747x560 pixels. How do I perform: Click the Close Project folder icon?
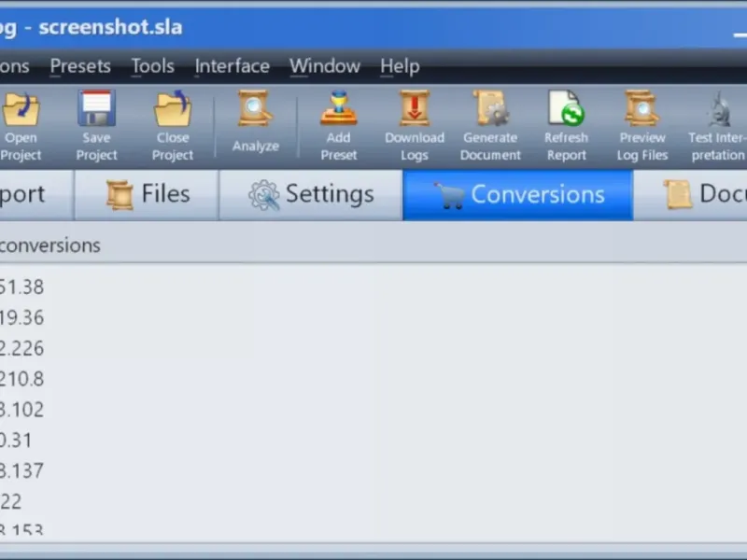click(x=173, y=108)
